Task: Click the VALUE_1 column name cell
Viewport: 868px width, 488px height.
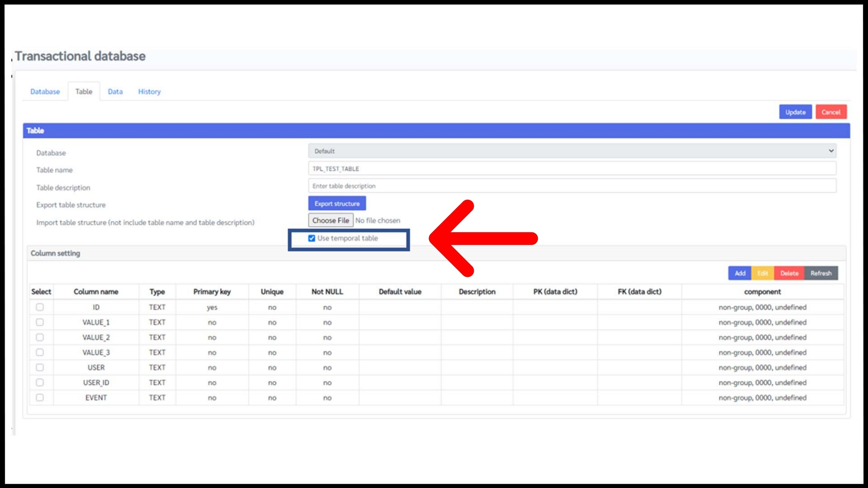Action: [x=96, y=322]
